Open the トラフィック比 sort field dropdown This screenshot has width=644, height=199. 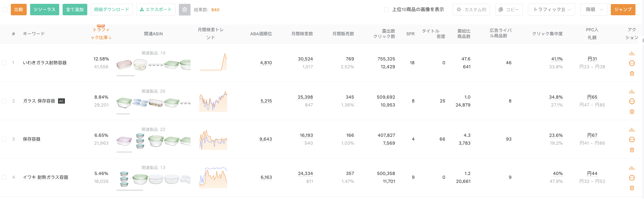551,9
